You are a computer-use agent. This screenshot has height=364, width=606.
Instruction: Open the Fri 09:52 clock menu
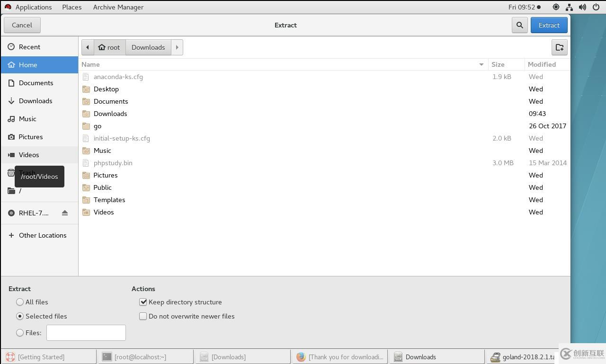tap(525, 7)
